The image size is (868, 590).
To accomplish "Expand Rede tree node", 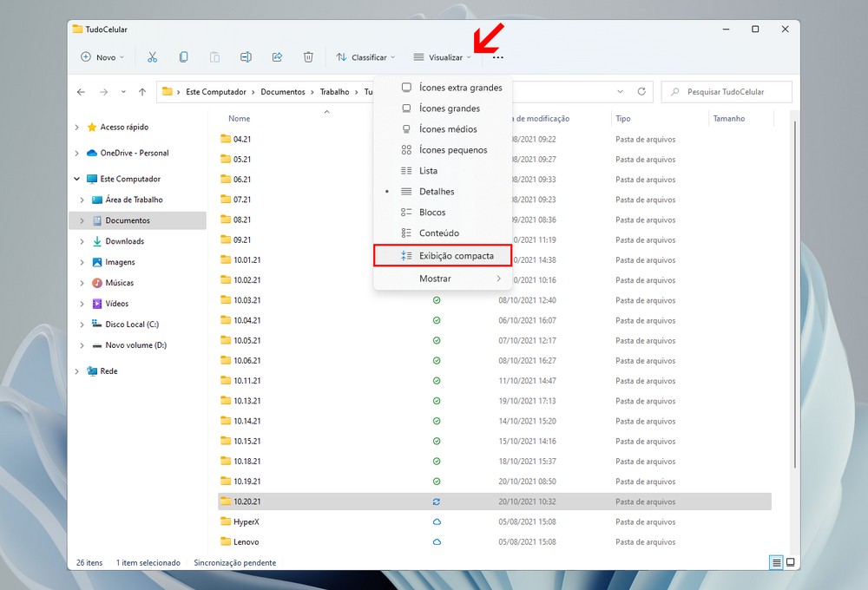I will point(77,371).
